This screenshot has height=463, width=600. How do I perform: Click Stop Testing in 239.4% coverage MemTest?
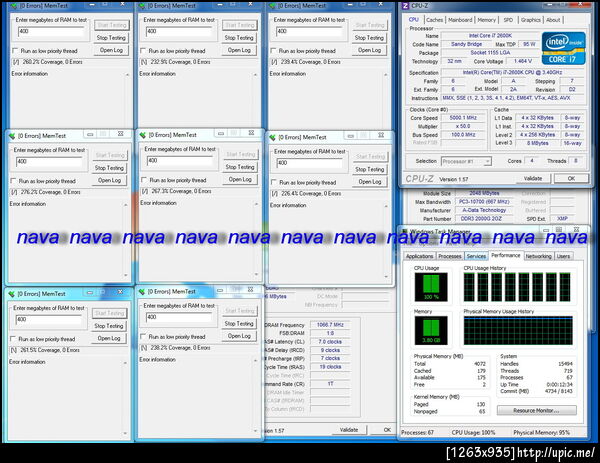369,38
